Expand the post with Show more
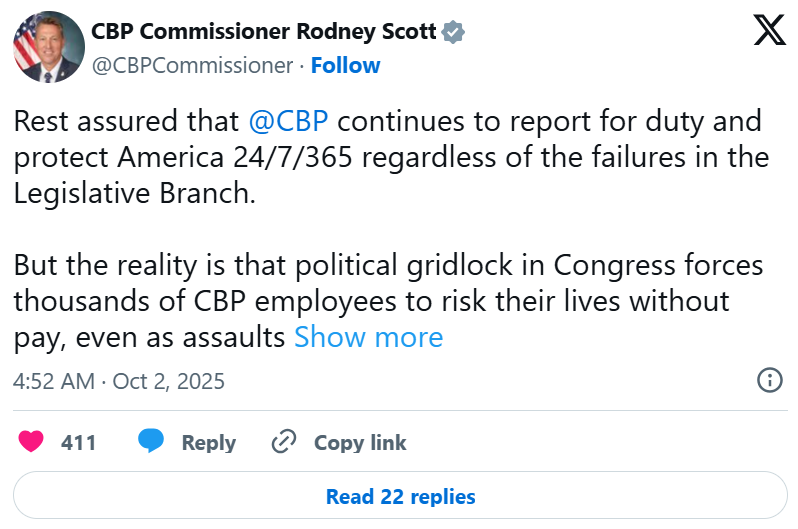The image size is (798, 529). click(368, 337)
